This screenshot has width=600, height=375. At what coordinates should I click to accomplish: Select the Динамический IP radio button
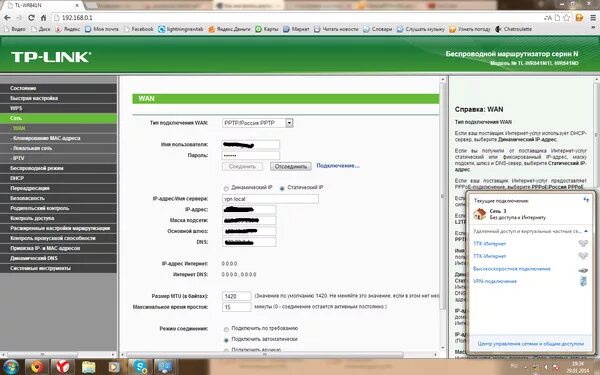(x=226, y=188)
